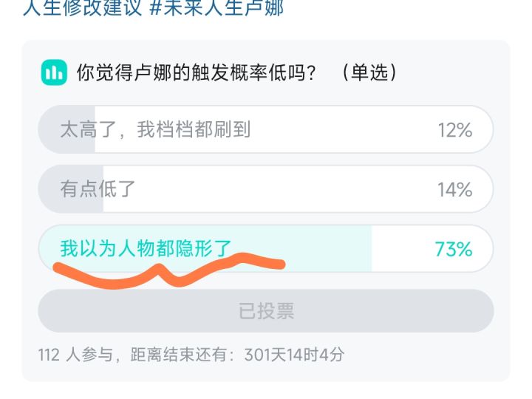
Task: Click the 73% result percentage
Action: click(x=454, y=249)
